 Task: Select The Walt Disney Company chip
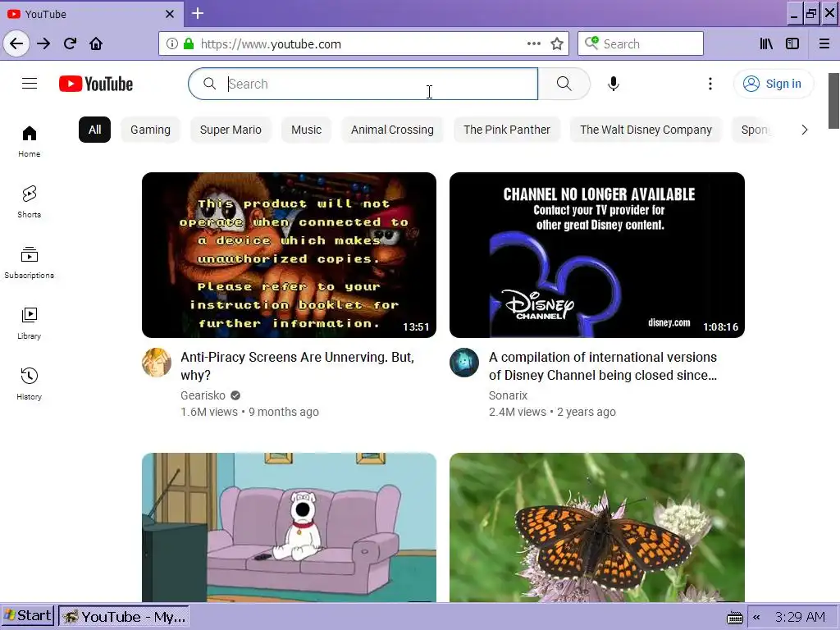[x=646, y=130]
